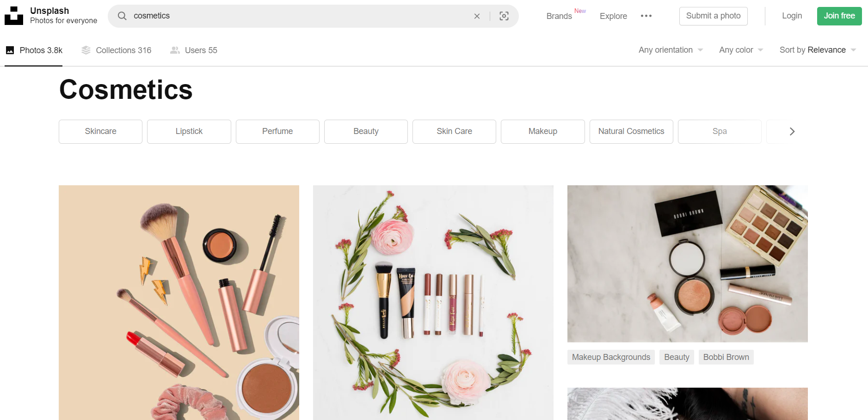This screenshot has height=420, width=868.
Task: Expand the Any orientation dropdown
Action: (671, 50)
